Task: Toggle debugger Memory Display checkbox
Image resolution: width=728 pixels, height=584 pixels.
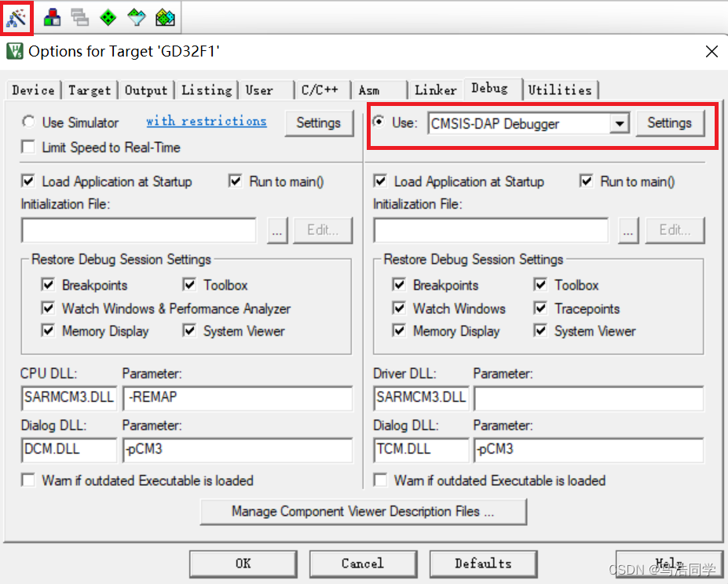Action: [x=399, y=330]
